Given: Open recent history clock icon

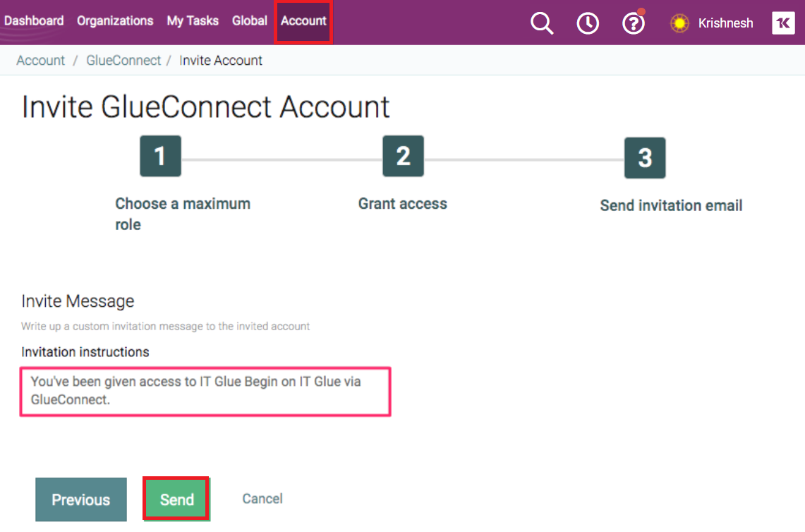Looking at the screenshot, I should click(587, 23).
